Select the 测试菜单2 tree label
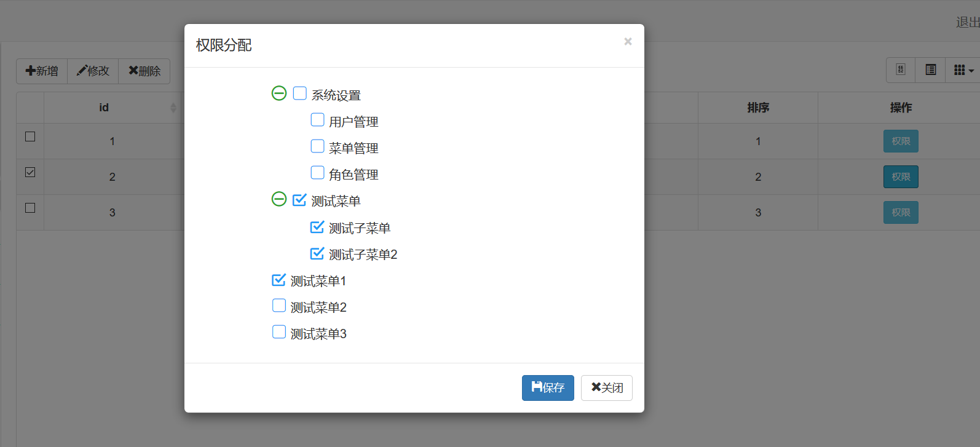Viewport: 980px width, 447px height. coord(318,307)
